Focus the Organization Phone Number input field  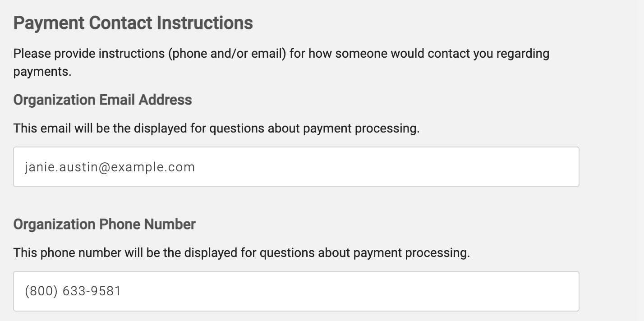[x=296, y=291]
